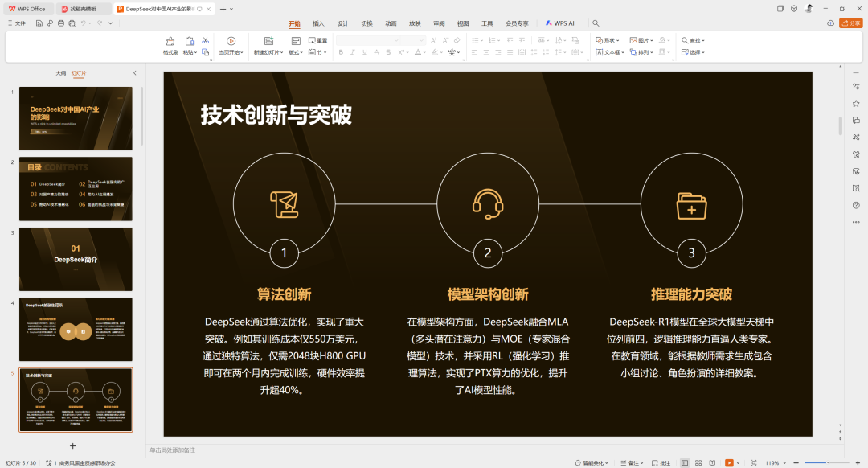This screenshot has height=468, width=868.
Task: Click the zoom slider in status bar
Action: click(827, 463)
